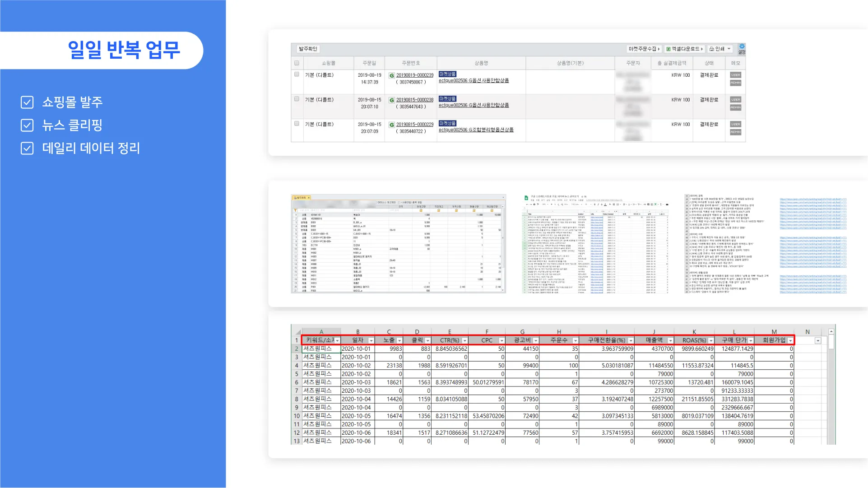Click the USER memo icon in first row
This screenshot has height=488, width=868.
(735, 75)
